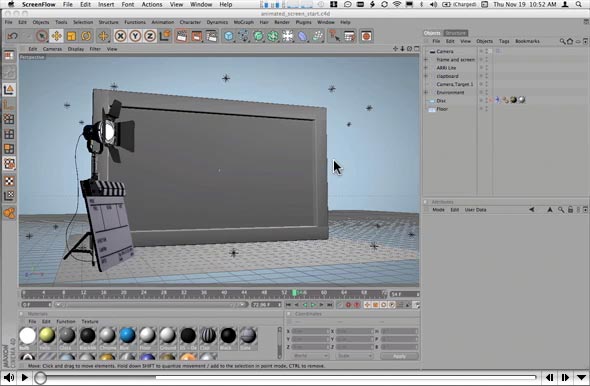Screen dimensions: 590x386
Task: Open Attributes Mode menu
Action: 438,210
